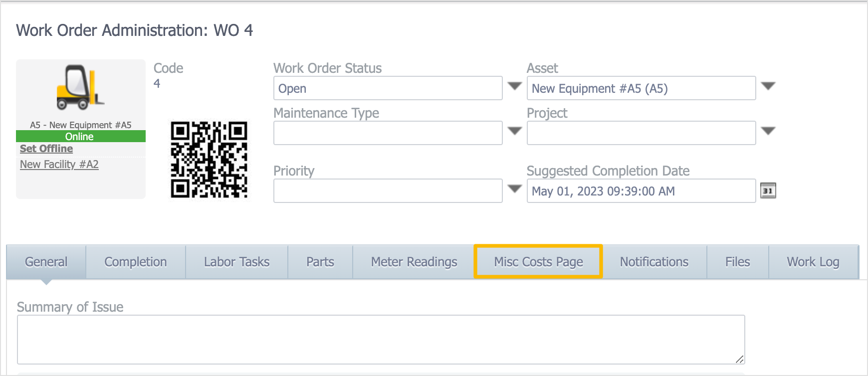
Task: Click the forklift equipment image
Action: click(80, 87)
